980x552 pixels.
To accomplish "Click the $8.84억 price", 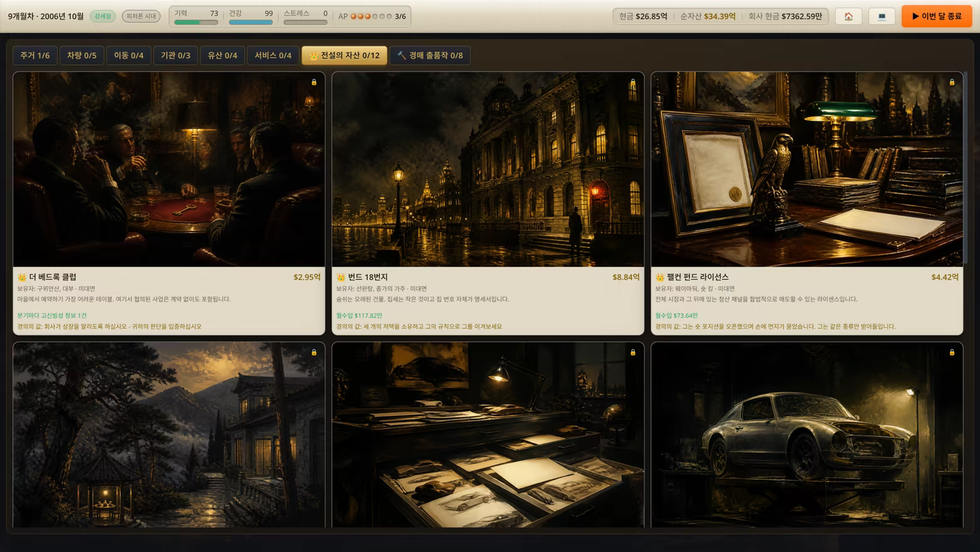I will click(626, 277).
